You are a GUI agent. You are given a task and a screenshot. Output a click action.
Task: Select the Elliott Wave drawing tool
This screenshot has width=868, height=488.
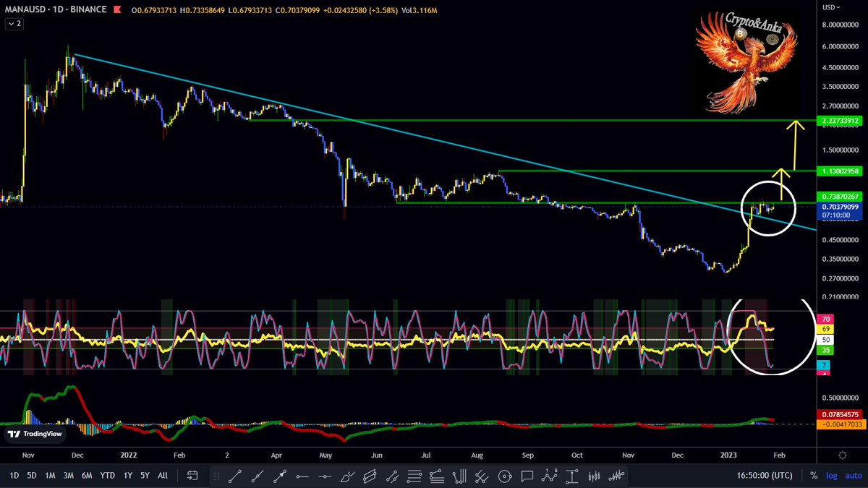tap(549, 476)
